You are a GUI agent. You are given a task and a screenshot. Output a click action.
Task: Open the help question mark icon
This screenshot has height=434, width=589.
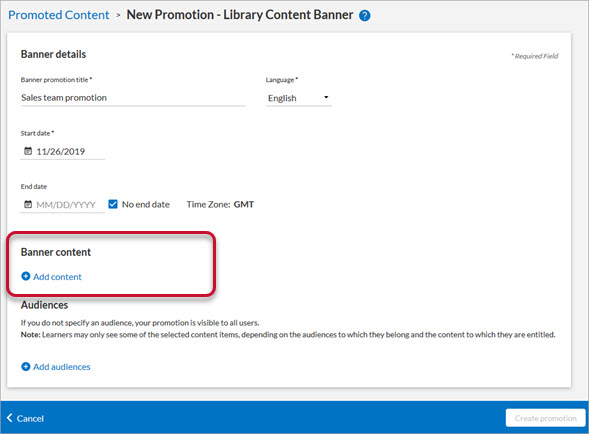click(x=364, y=15)
